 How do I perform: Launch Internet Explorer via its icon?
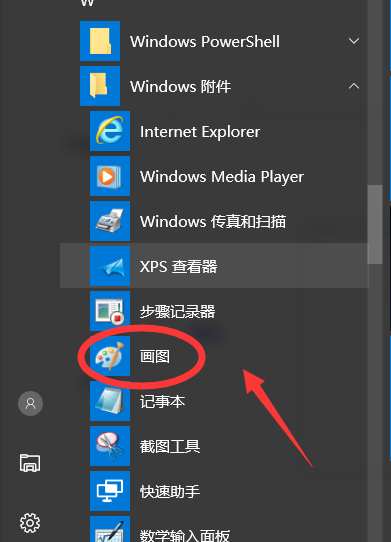(x=110, y=131)
